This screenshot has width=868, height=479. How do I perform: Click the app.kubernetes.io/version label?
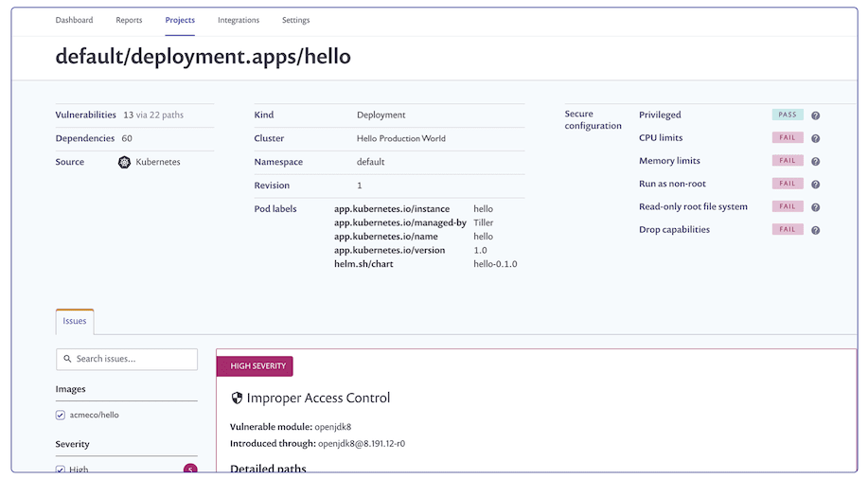pyautogui.click(x=390, y=250)
